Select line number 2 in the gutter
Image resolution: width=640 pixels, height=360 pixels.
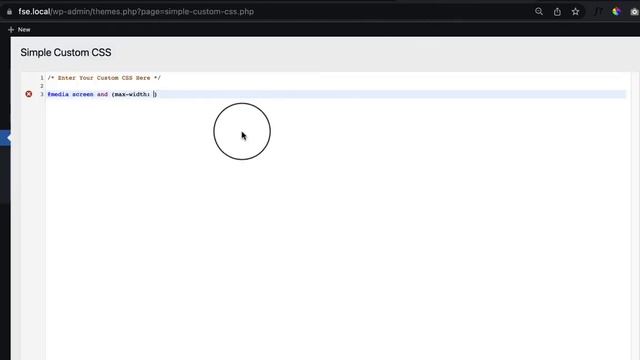[42, 86]
